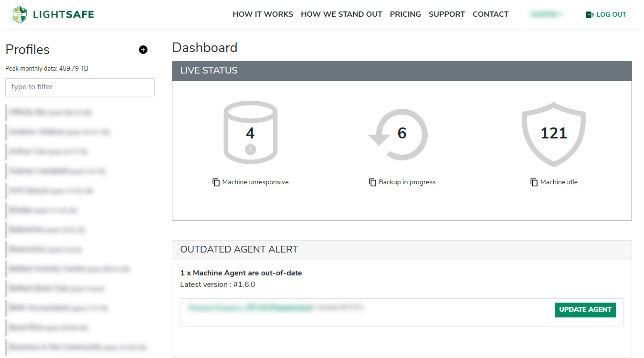This screenshot has height=358, width=644.
Task: Open the outdated machine agent green link
Action: coord(250,308)
